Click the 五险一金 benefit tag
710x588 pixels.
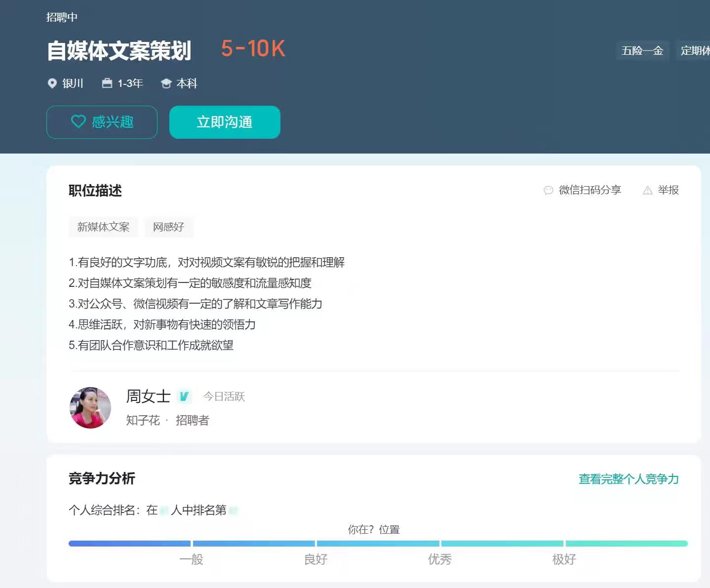642,51
